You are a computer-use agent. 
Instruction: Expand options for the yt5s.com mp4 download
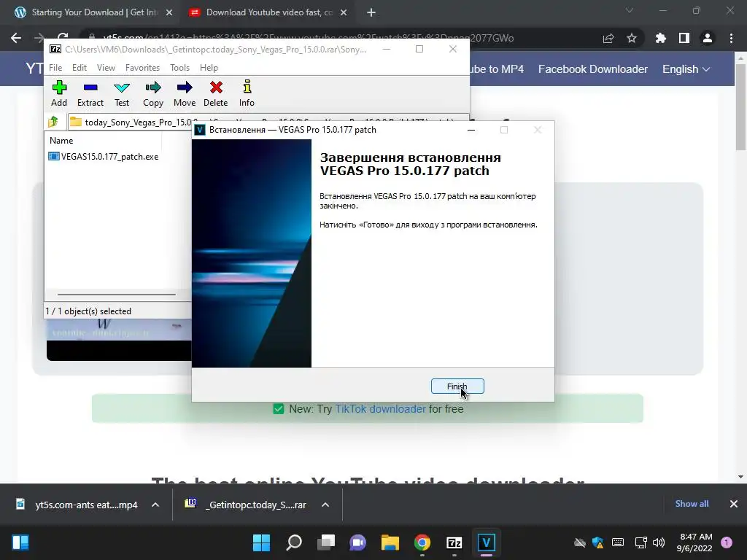(x=155, y=505)
